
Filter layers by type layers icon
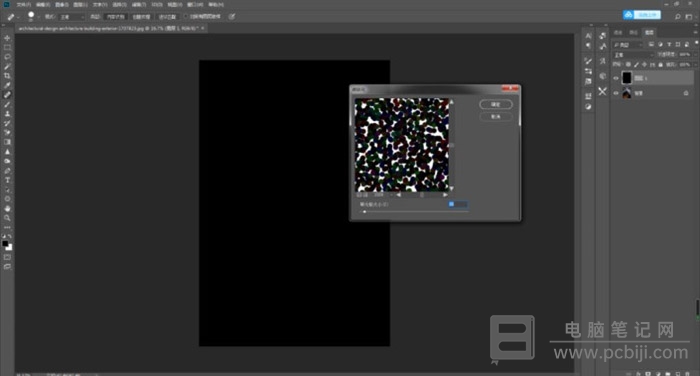coord(669,45)
